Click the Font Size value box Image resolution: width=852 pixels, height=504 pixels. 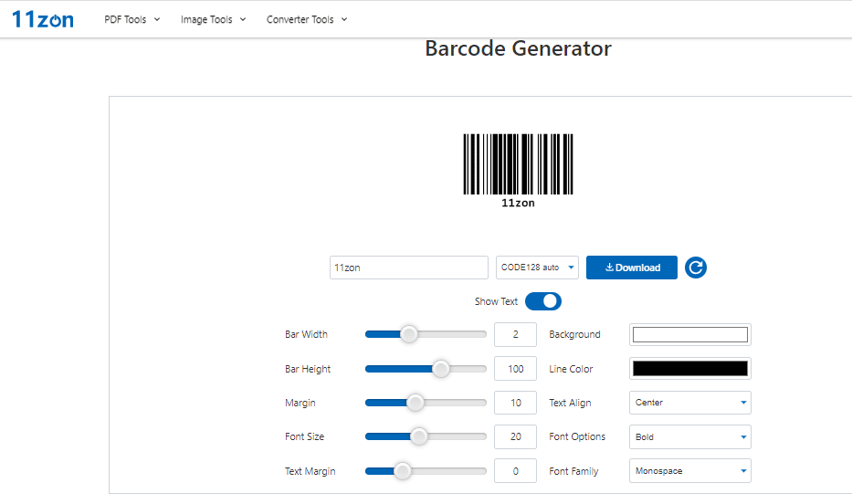click(515, 437)
